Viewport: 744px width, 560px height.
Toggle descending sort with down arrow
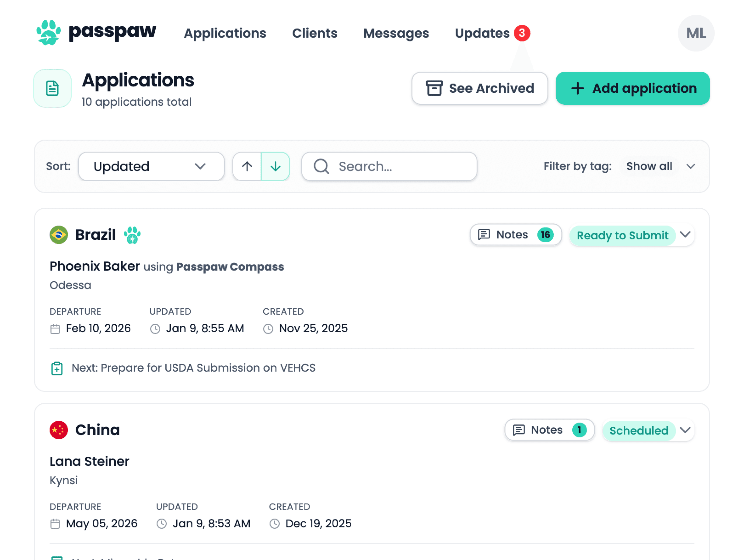[276, 167]
